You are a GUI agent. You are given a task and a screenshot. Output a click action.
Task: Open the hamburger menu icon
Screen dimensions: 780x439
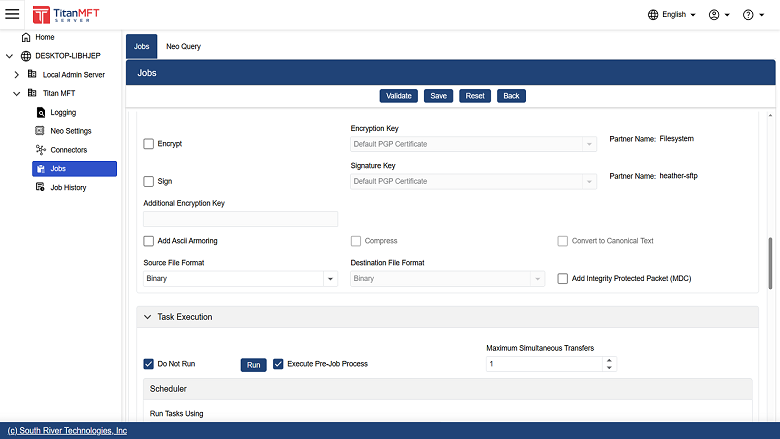[13, 14]
